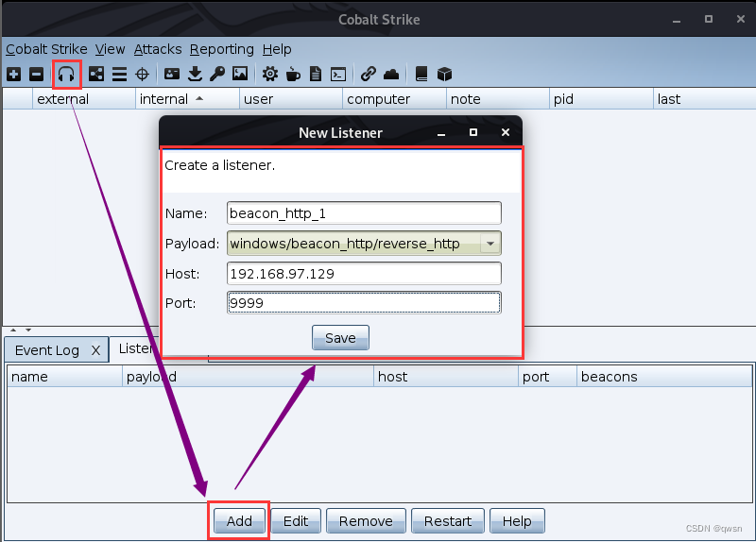Open Scripted Web Delivery terminal icon

[x=338, y=75]
